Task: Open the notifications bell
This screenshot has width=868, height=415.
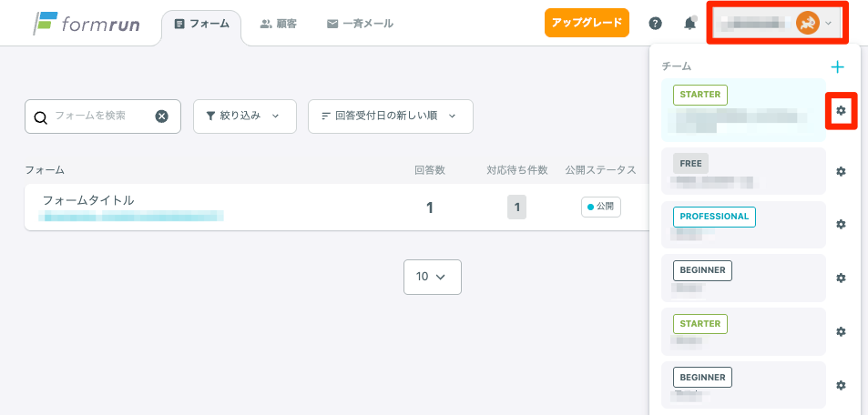Action: click(689, 24)
